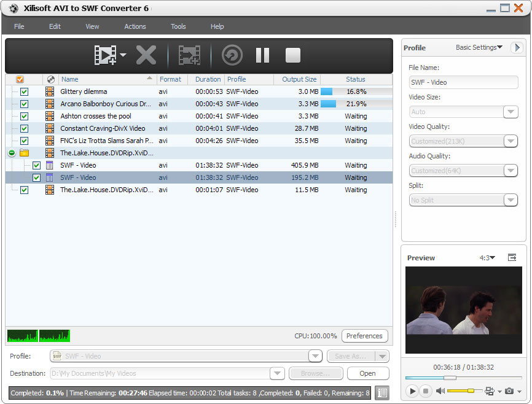Take a snapshot with the camera icon
This screenshot has width=532, height=404.
pos(509,391)
